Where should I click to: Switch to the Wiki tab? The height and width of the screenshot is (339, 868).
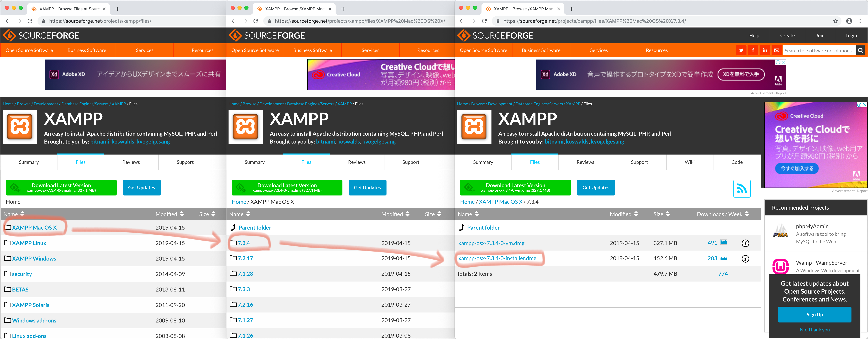pos(689,162)
